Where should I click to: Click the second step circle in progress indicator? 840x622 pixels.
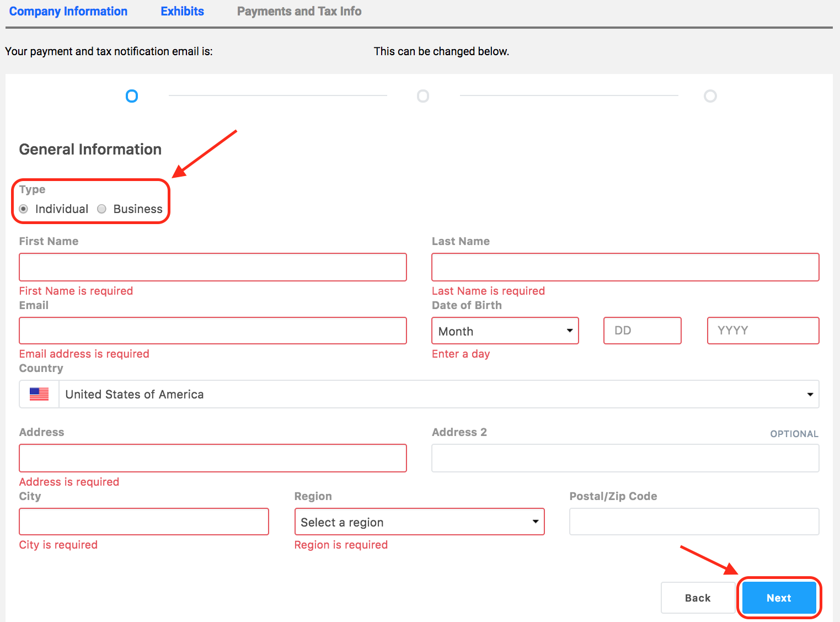pos(423,97)
